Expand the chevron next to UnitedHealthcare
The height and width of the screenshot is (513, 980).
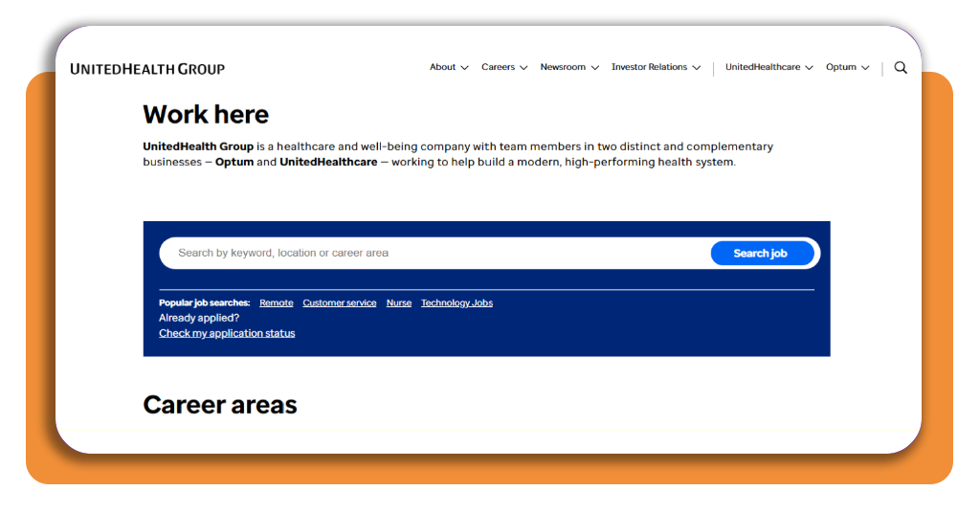[x=809, y=68]
